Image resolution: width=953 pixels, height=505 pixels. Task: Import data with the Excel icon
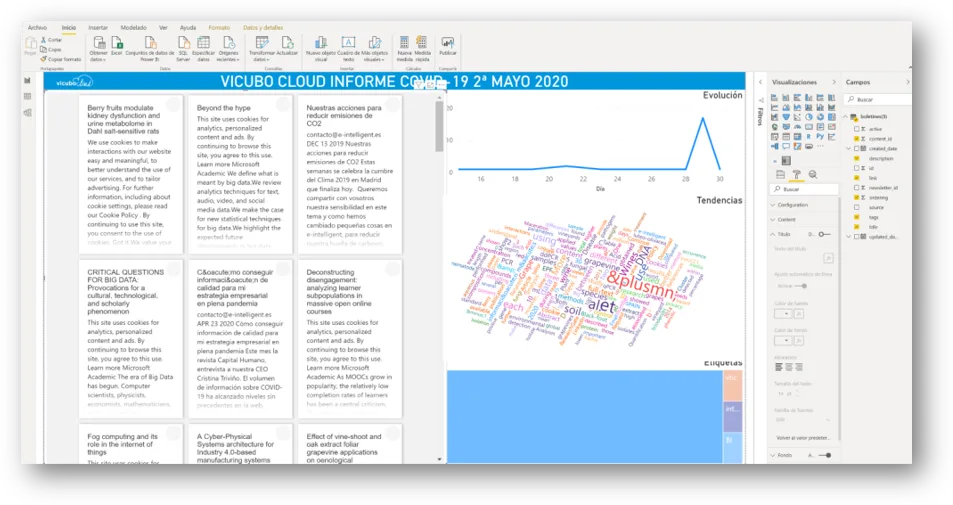(x=117, y=43)
